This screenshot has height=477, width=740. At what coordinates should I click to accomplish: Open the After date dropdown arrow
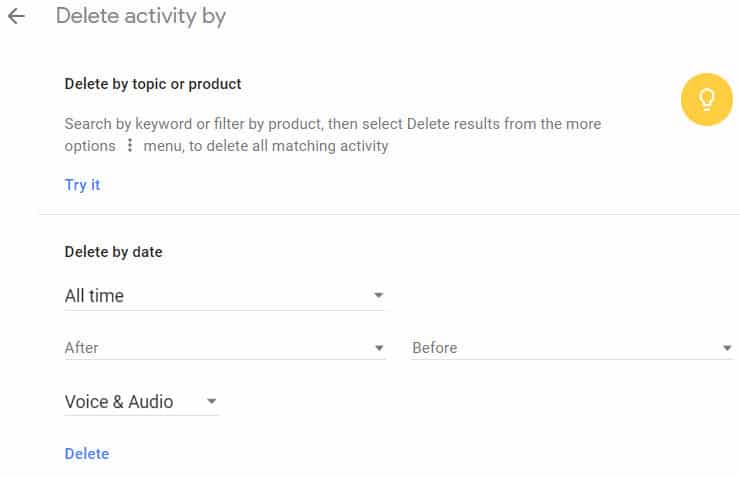[x=379, y=348]
